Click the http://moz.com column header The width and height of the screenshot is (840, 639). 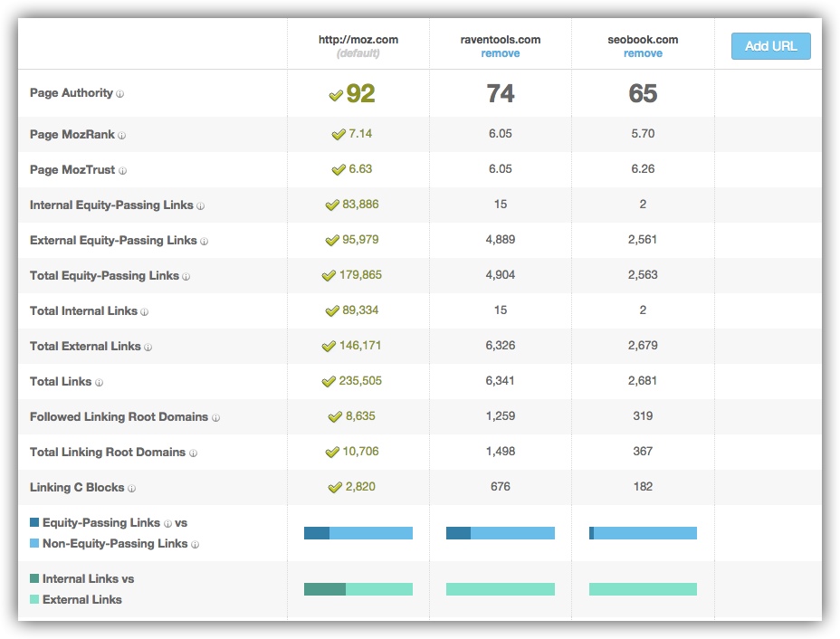(x=358, y=40)
